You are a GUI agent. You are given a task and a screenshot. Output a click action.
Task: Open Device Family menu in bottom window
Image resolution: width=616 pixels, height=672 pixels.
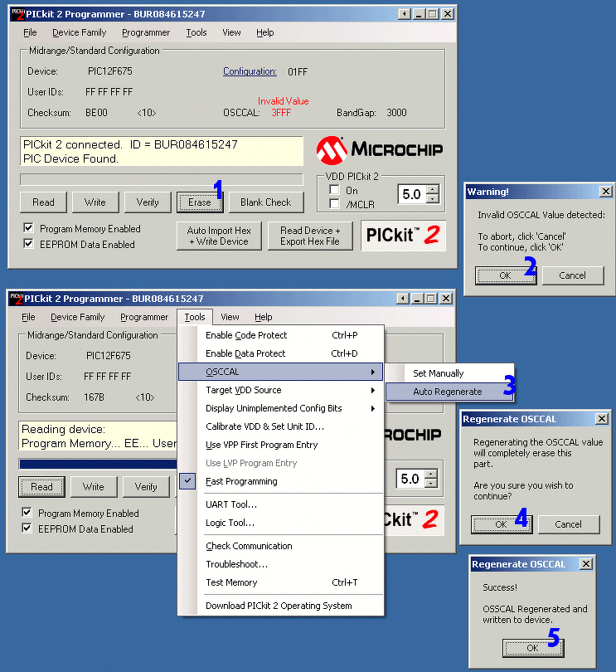[x=78, y=317]
